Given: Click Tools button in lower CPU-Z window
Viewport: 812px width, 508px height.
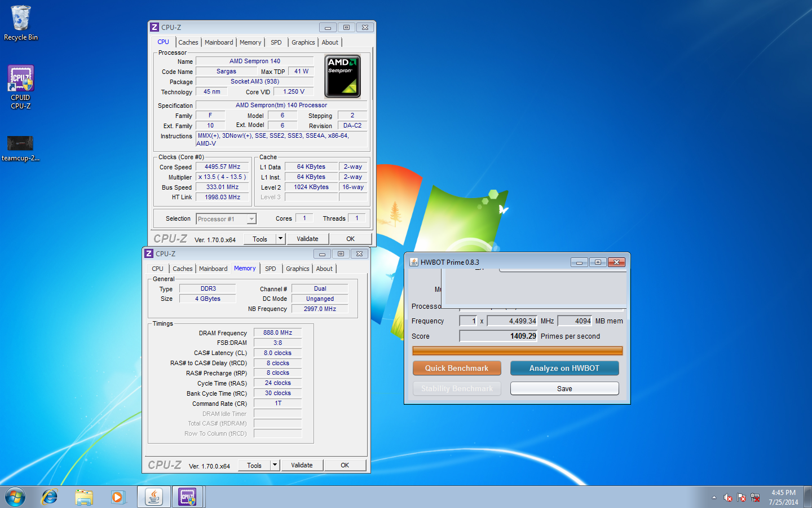Looking at the screenshot, I should 254,466.
